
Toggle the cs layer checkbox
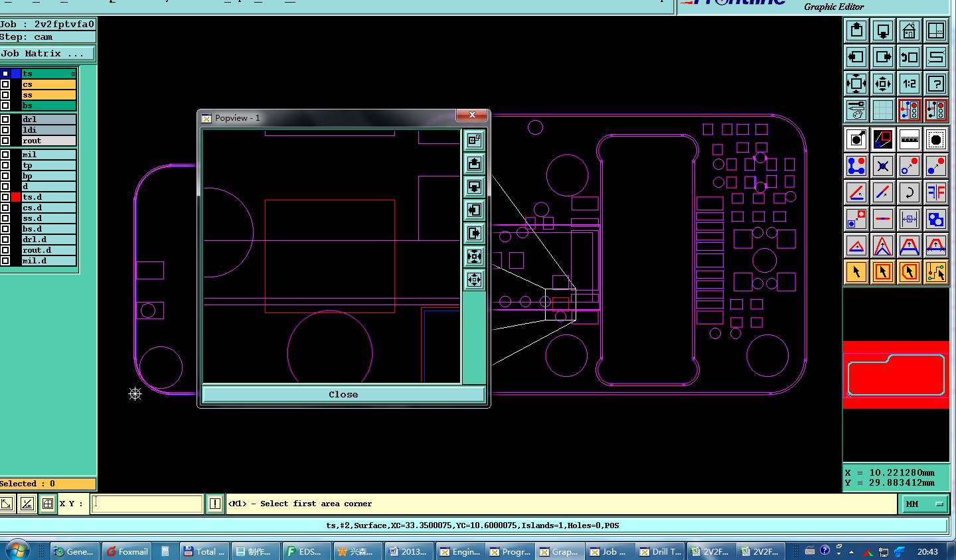[5, 84]
